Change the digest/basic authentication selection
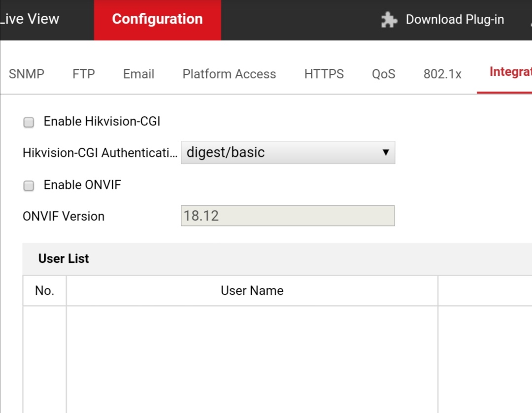 [288, 153]
